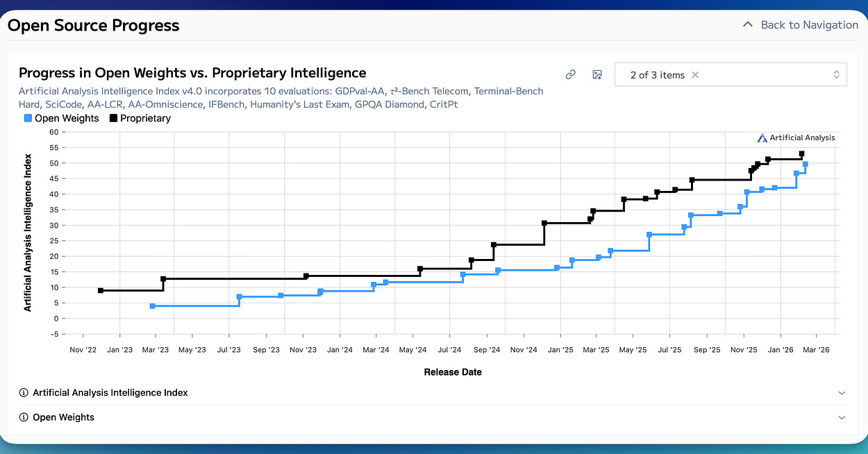Click chevron on Open Weights row
The width and height of the screenshot is (868, 454).
[x=842, y=417]
